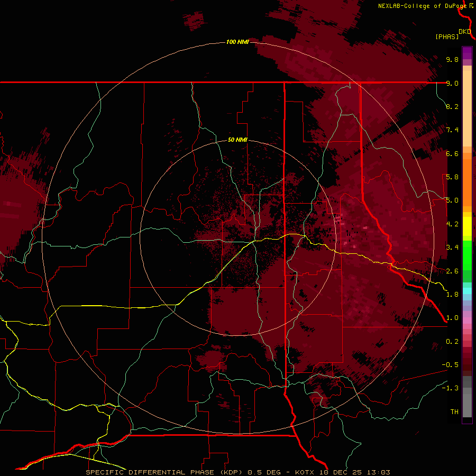The height and width of the screenshot is (476, 476).
Task: Pick the yellow segment of the color bar
Action: [x=467, y=226]
